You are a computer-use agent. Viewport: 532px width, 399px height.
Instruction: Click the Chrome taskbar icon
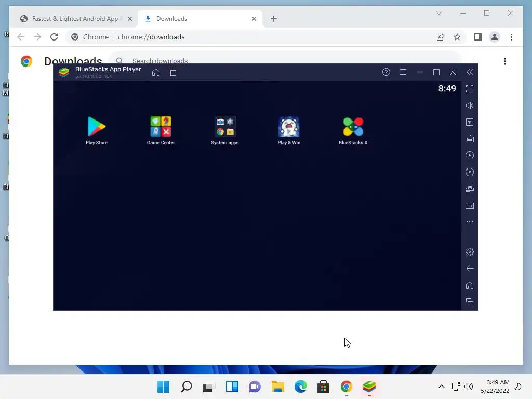[346, 387]
